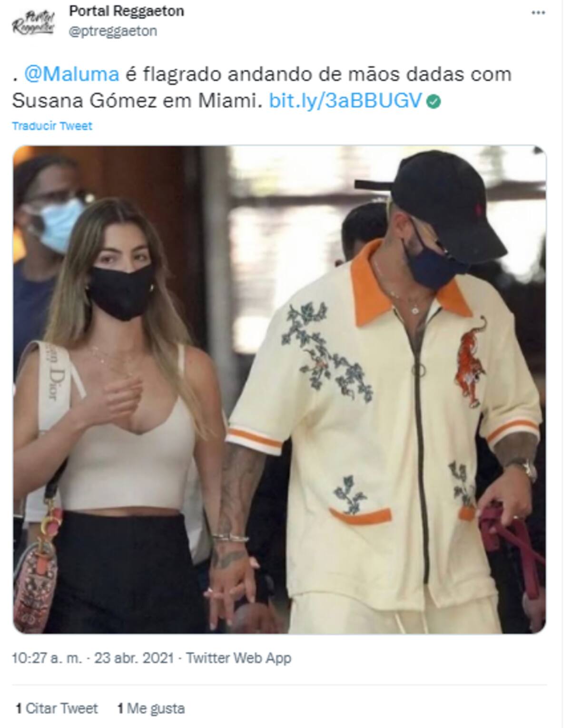Click the green verified checkmark badge

433,101
